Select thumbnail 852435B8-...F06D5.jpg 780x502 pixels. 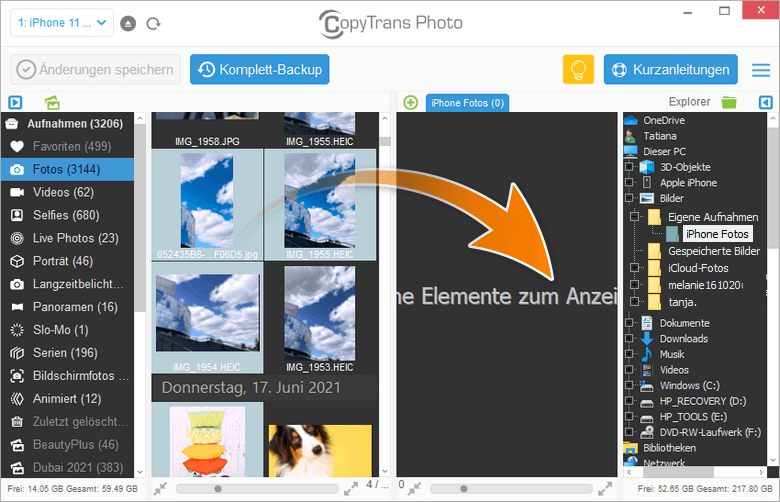207,205
